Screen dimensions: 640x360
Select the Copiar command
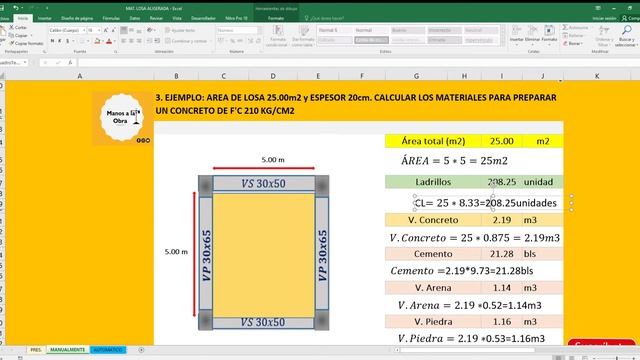pyautogui.click(x=18, y=36)
